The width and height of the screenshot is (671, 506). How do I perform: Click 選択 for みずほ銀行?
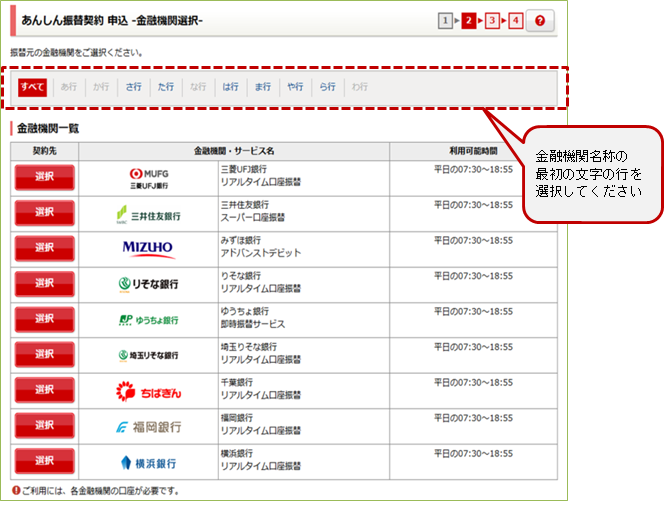tap(45, 248)
